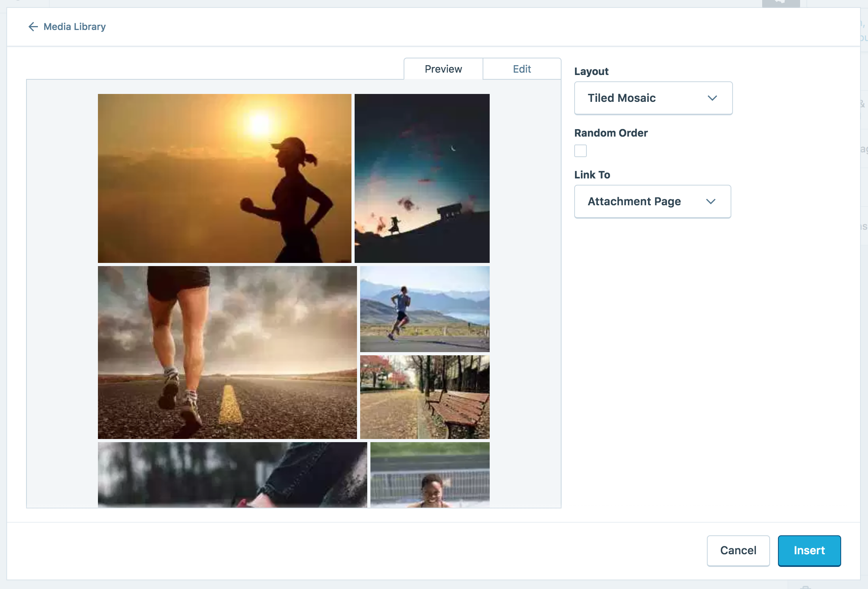The image size is (868, 589).
Task: Select the mountain lake runner photo
Action: coord(425,309)
